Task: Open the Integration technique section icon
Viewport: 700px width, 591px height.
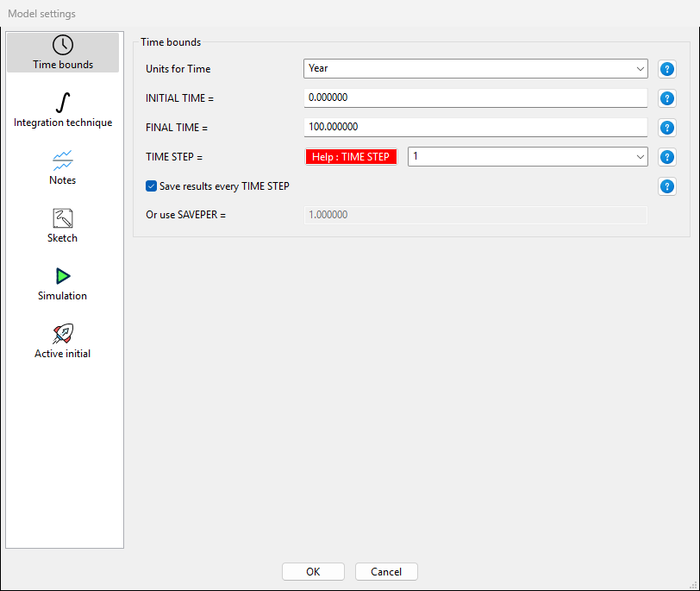Action: [x=62, y=103]
